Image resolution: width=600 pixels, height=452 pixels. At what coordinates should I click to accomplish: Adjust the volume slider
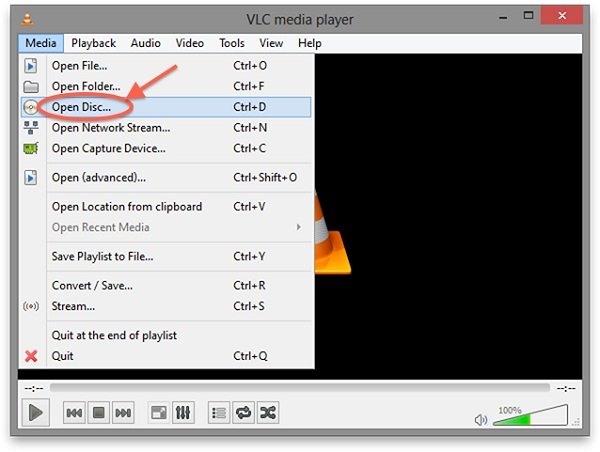pos(530,417)
